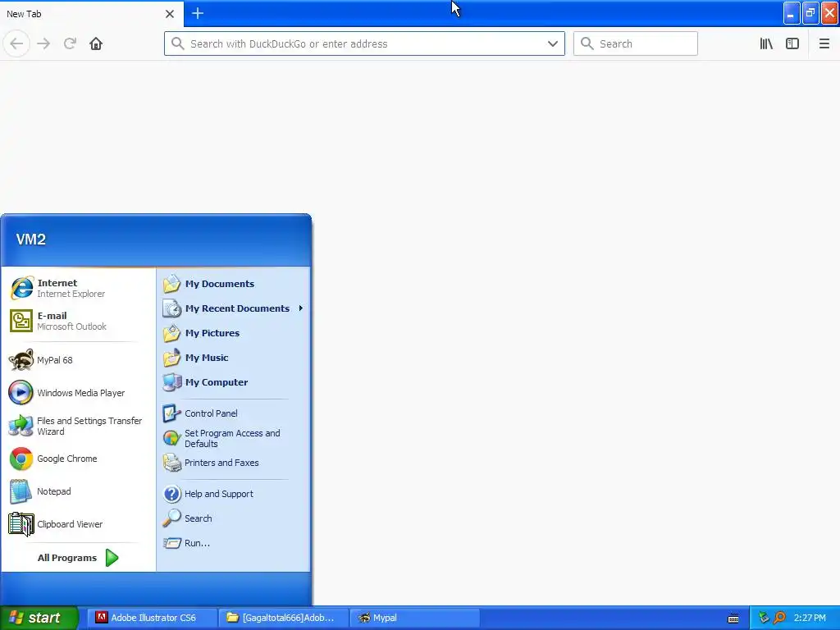840x630 pixels.
Task: Open a new tab with plus icon
Action: point(198,13)
